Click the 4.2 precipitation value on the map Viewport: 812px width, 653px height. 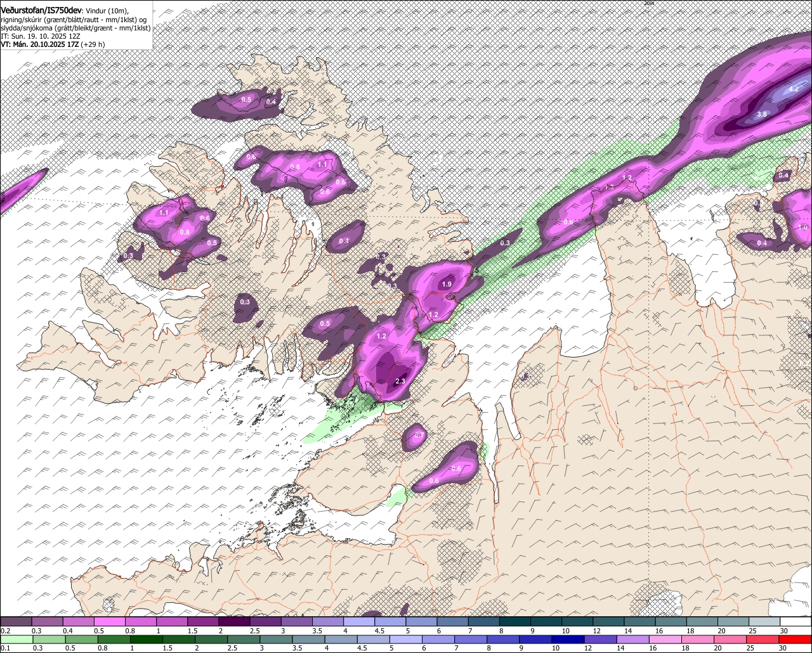coord(793,89)
